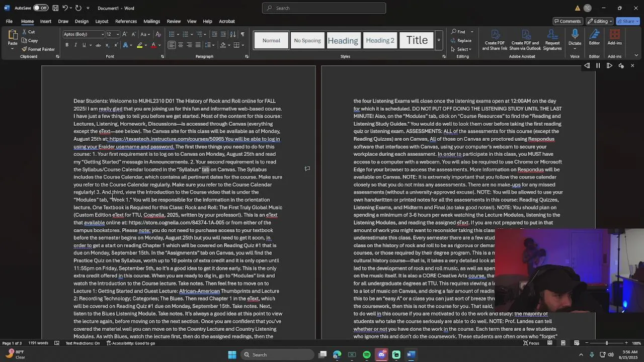
Task: Decrease paragraph indent
Action: pos(214,34)
